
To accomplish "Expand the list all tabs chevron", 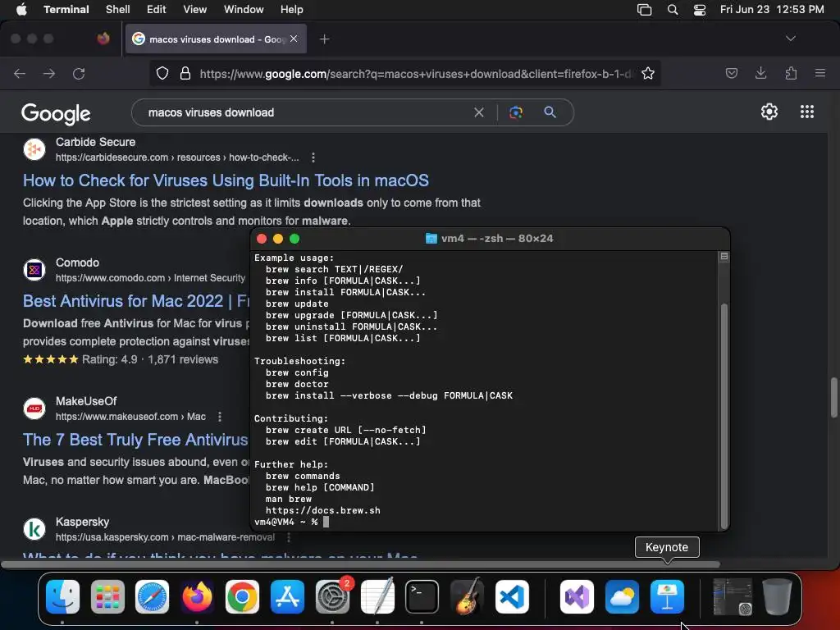I will click(790, 39).
